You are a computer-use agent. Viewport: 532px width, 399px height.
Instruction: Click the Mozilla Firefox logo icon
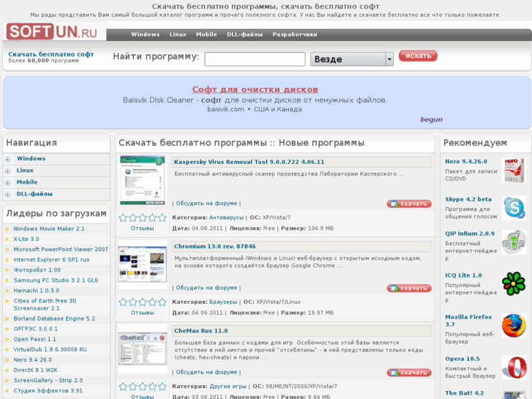pyautogui.click(x=514, y=326)
